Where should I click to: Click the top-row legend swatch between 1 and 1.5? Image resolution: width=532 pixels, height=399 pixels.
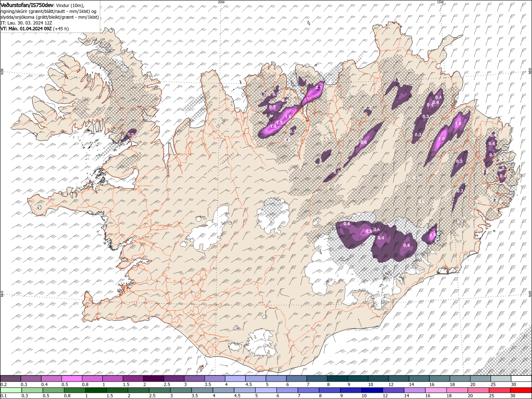pyautogui.click(x=113, y=379)
